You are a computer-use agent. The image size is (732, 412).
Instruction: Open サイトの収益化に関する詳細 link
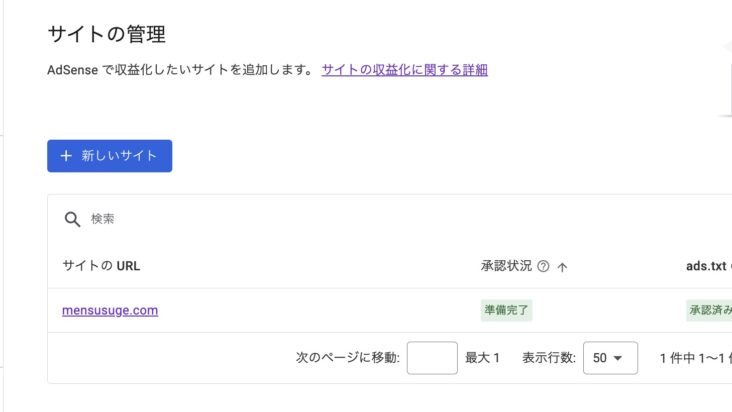(404, 70)
